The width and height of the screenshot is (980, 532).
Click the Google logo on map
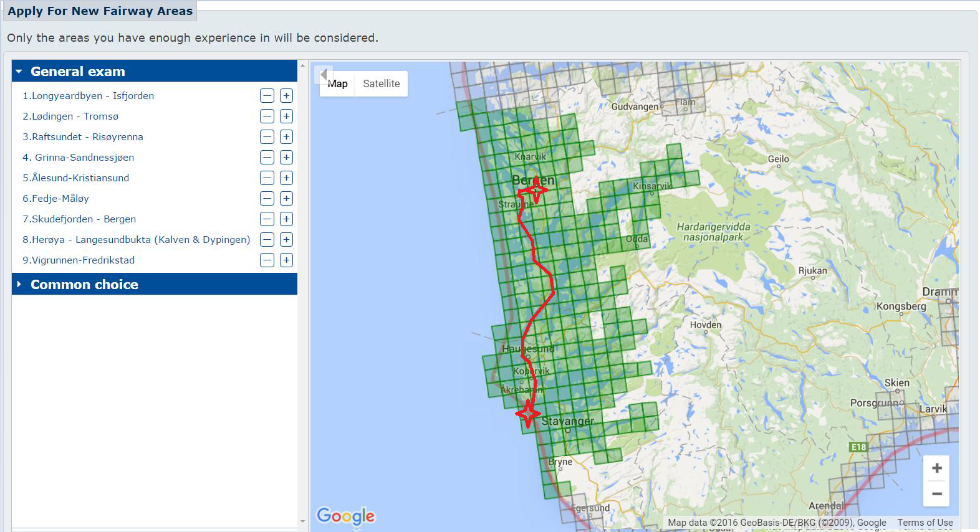coord(345,516)
